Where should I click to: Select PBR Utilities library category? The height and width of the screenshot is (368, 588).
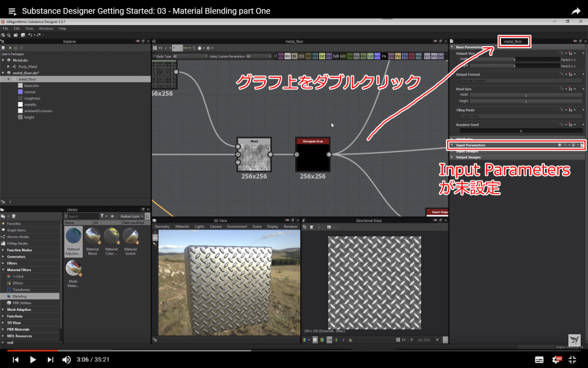click(22, 303)
